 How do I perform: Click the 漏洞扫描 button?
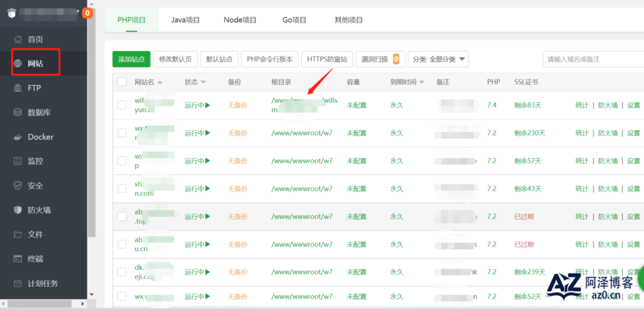[x=380, y=59]
